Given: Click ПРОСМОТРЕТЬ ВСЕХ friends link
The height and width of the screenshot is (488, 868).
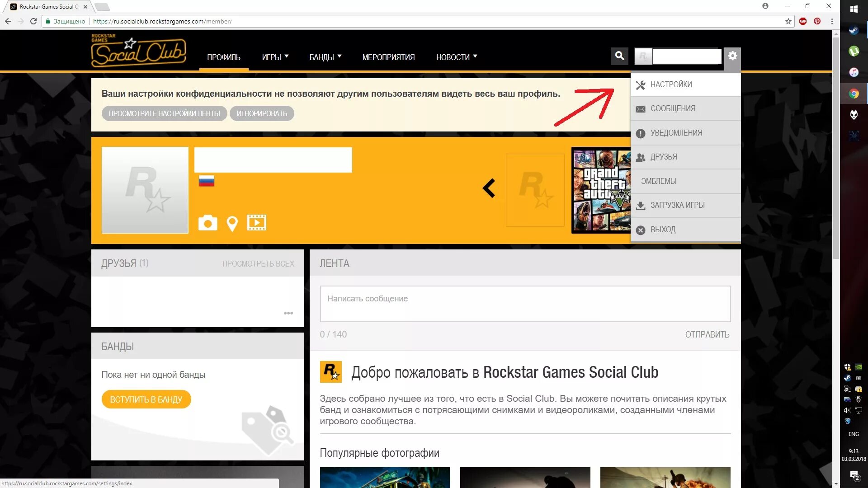Looking at the screenshot, I should point(258,263).
